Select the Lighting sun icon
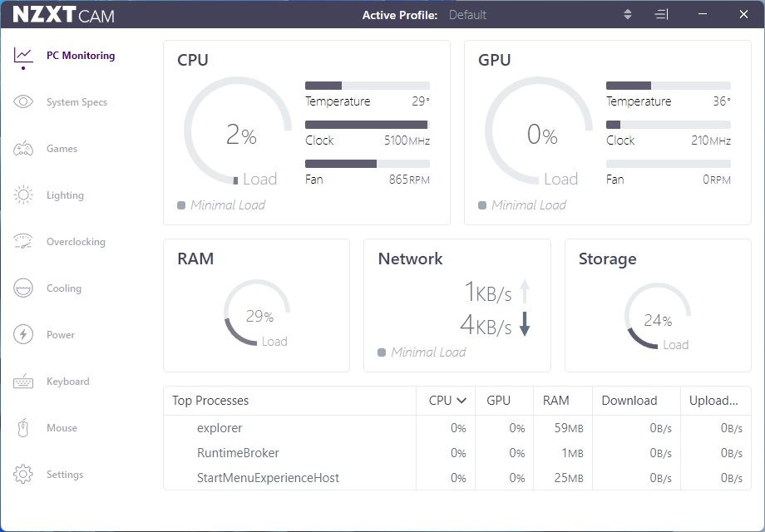The height and width of the screenshot is (532, 765). tap(23, 195)
